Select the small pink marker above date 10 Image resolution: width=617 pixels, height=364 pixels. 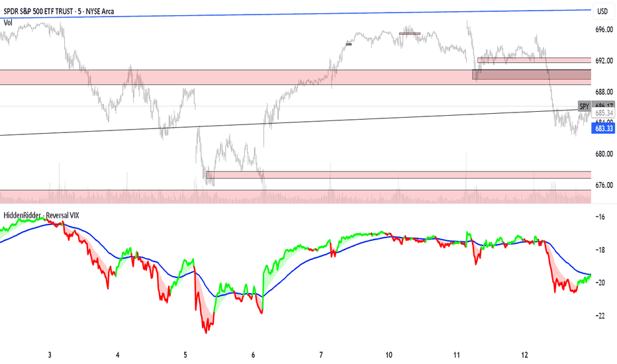pyautogui.click(x=409, y=33)
